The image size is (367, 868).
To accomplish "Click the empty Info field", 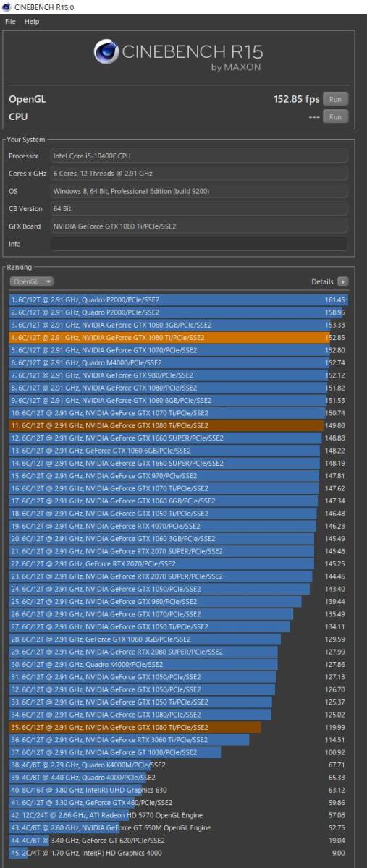I will (x=199, y=244).
